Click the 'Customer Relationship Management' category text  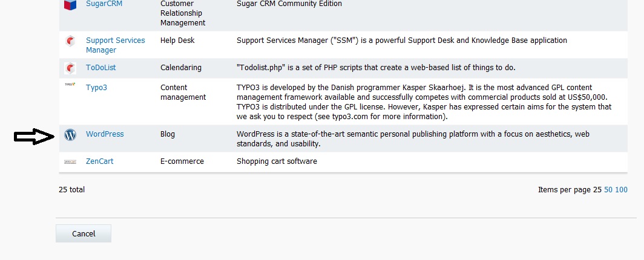183,13
